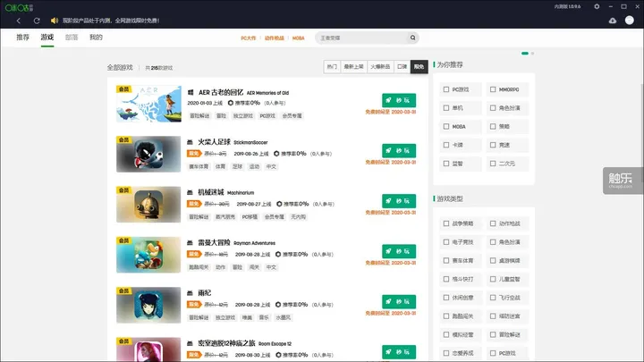This screenshot has height=362, width=644.
Task: Open the orange MOBA hot search link
Action: (298, 38)
